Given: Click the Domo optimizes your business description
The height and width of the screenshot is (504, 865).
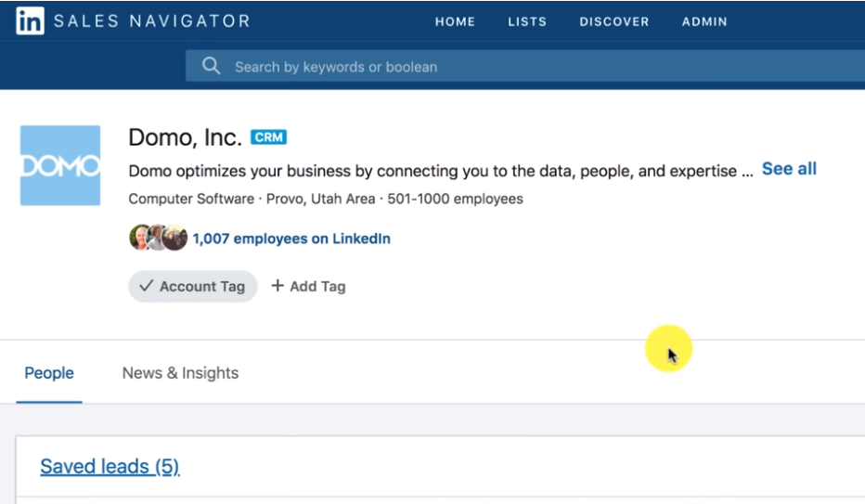Looking at the screenshot, I should point(440,171).
